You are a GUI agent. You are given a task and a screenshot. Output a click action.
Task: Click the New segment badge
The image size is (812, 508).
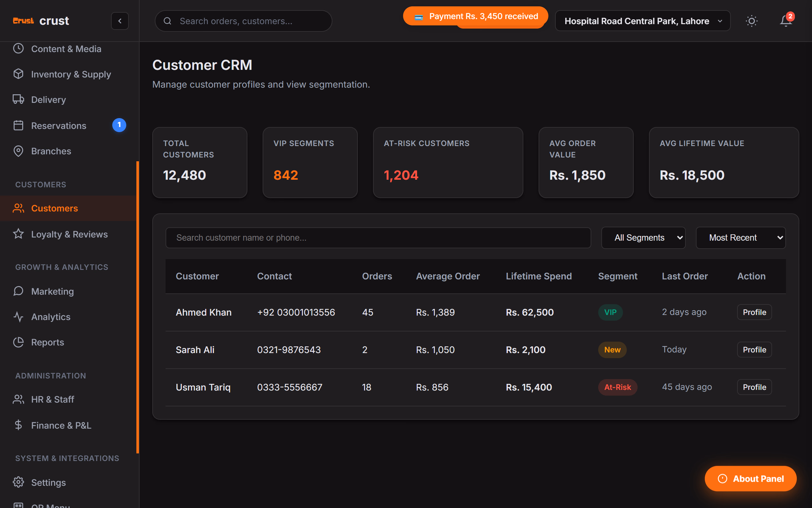point(612,350)
